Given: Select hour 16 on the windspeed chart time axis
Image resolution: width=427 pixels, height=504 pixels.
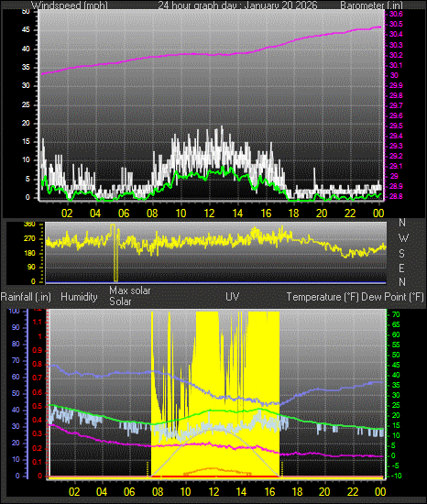Looking at the screenshot, I should click(x=266, y=213).
